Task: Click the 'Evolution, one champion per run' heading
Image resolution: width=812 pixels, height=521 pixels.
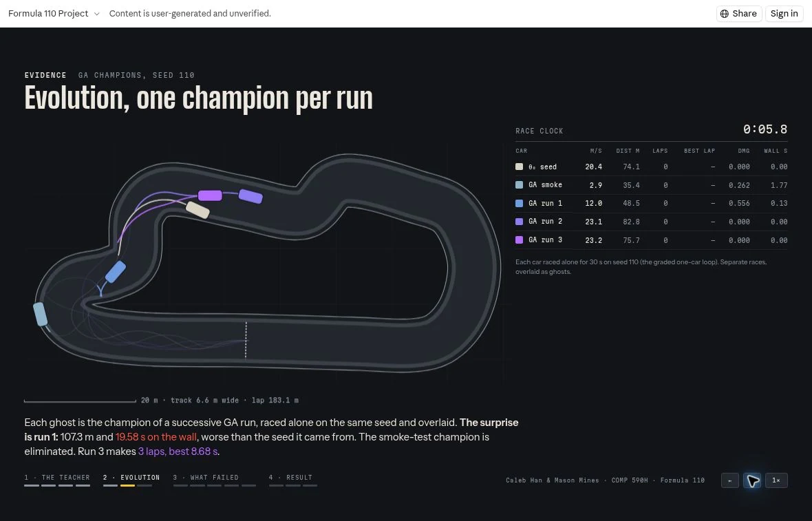Action: (198, 98)
